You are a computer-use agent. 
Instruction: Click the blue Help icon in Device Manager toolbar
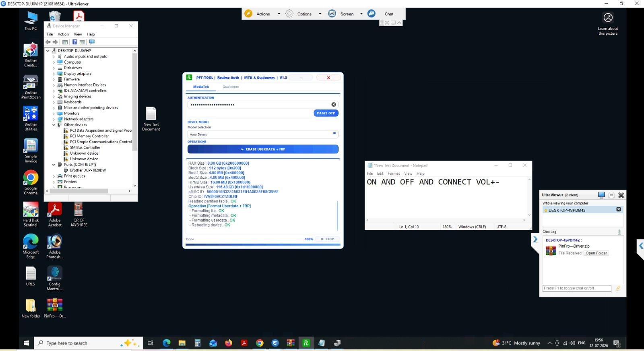(x=74, y=42)
